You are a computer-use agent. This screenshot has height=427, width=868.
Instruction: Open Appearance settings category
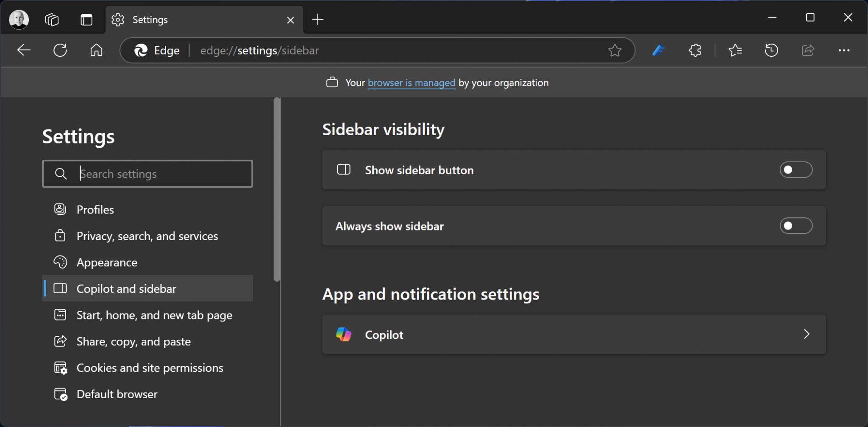click(x=107, y=262)
